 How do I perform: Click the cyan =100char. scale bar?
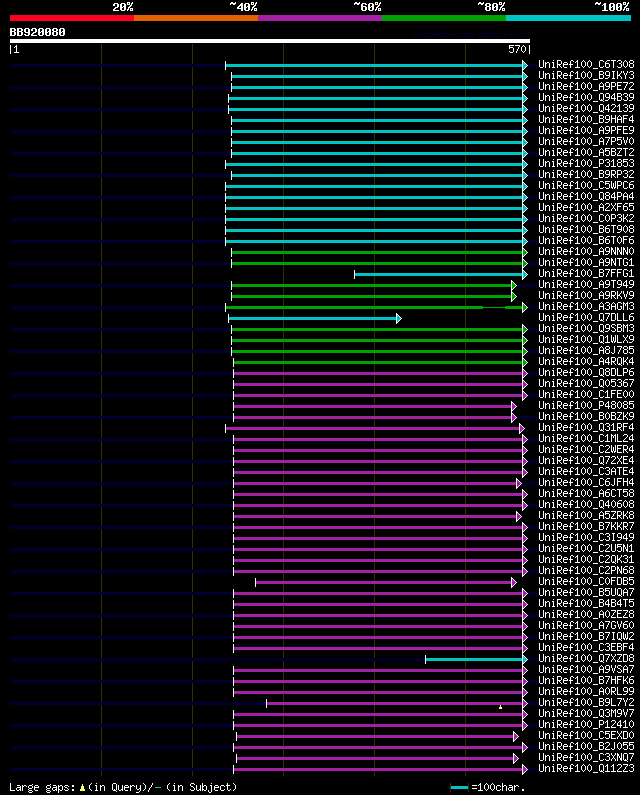click(459, 787)
